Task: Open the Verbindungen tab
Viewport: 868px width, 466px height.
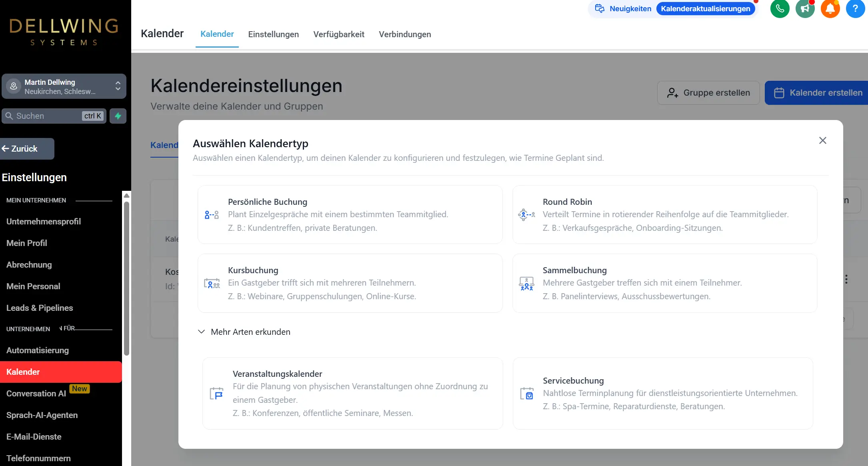Action: [x=405, y=34]
